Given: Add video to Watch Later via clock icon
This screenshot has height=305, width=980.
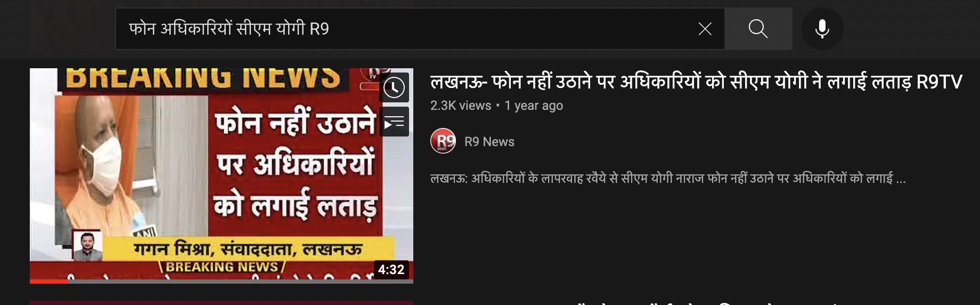Looking at the screenshot, I should click(394, 87).
